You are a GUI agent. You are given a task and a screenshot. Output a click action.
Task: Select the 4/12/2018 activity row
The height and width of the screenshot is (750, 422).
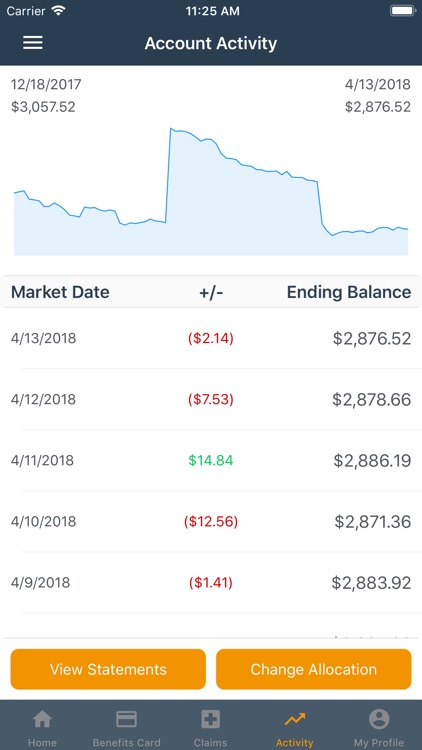pyautogui.click(x=211, y=399)
